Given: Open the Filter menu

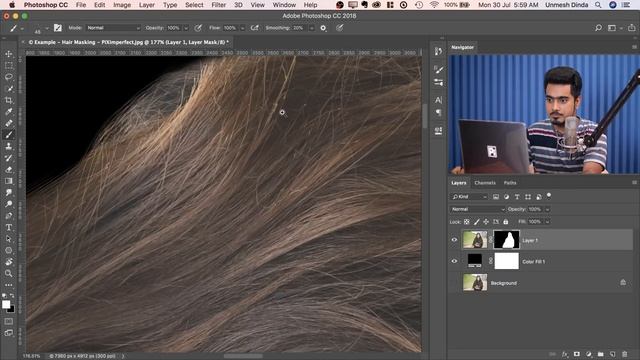Looking at the screenshot, I should point(219,5).
